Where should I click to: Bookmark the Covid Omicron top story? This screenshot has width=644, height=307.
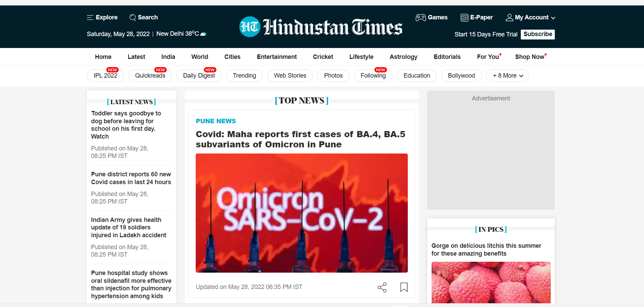click(x=404, y=287)
